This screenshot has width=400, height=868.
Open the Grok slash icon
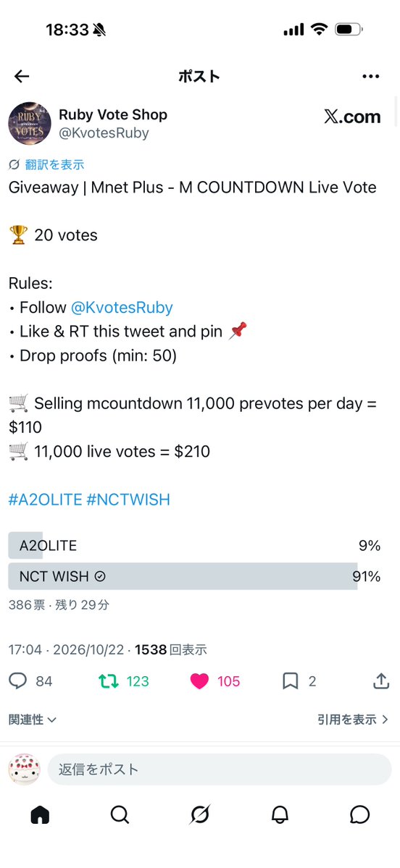[200, 815]
